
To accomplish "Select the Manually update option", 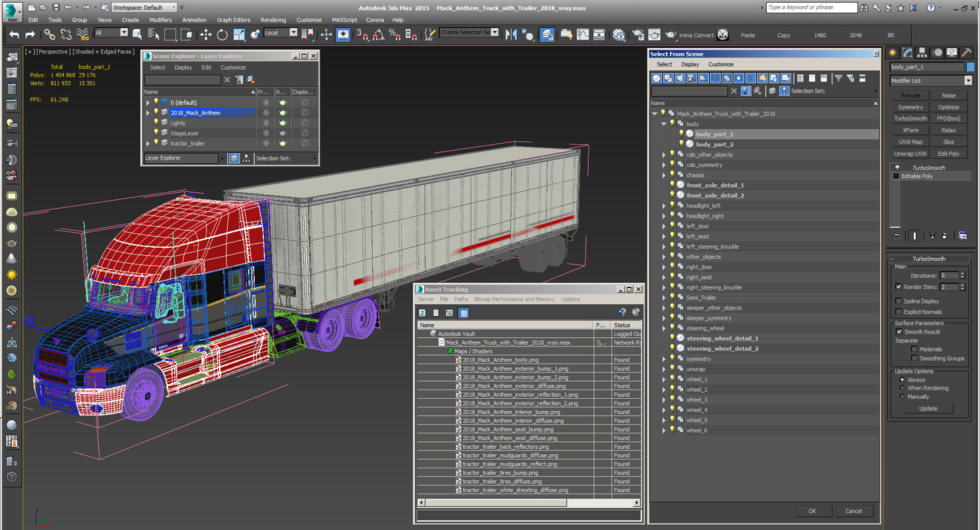I will pyautogui.click(x=902, y=397).
